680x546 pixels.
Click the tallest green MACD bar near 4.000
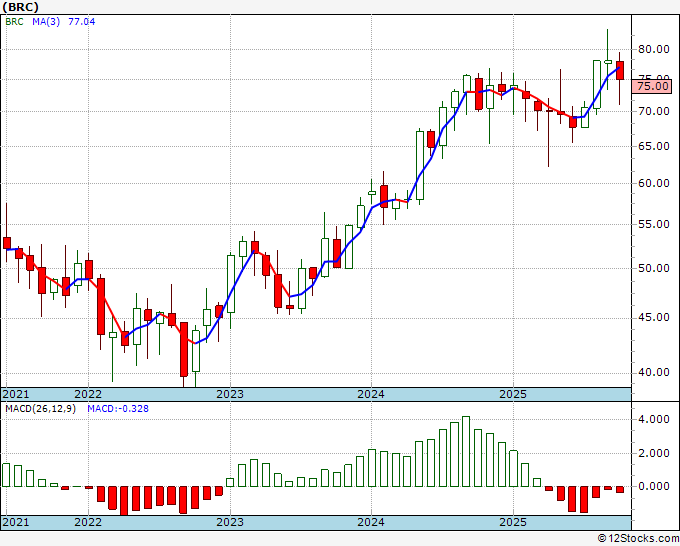pyautogui.click(x=466, y=451)
